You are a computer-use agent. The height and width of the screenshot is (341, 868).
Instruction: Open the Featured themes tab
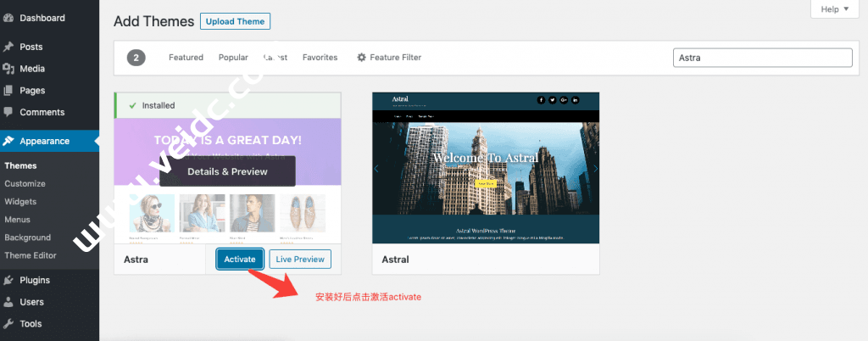[186, 58]
